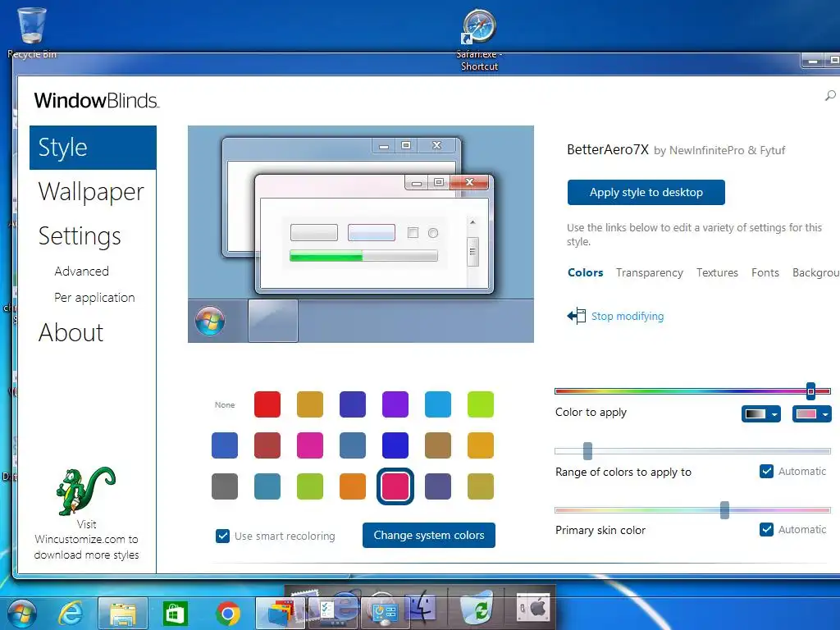Open the Settings section in sidebar

(x=80, y=236)
